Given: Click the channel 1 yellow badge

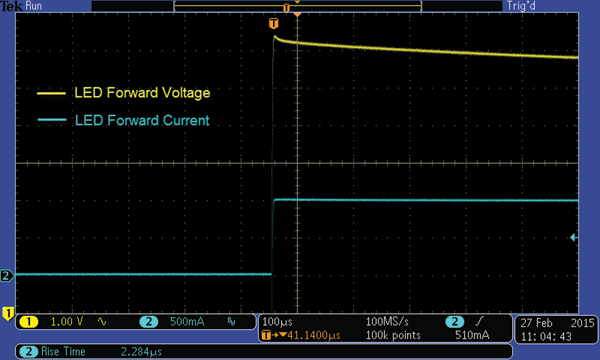Looking at the screenshot, I should (x=28, y=322).
